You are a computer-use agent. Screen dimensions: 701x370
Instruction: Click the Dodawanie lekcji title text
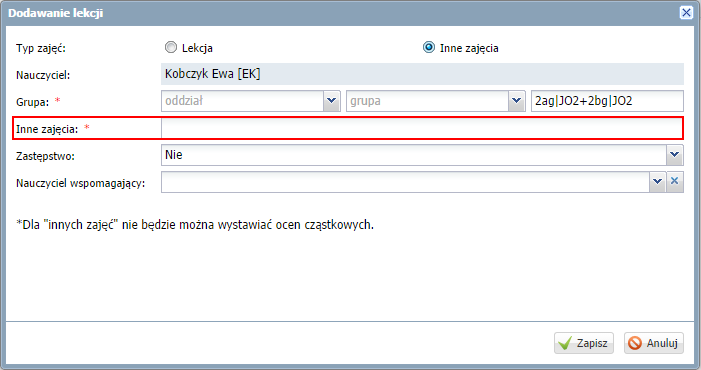[55, 13]
